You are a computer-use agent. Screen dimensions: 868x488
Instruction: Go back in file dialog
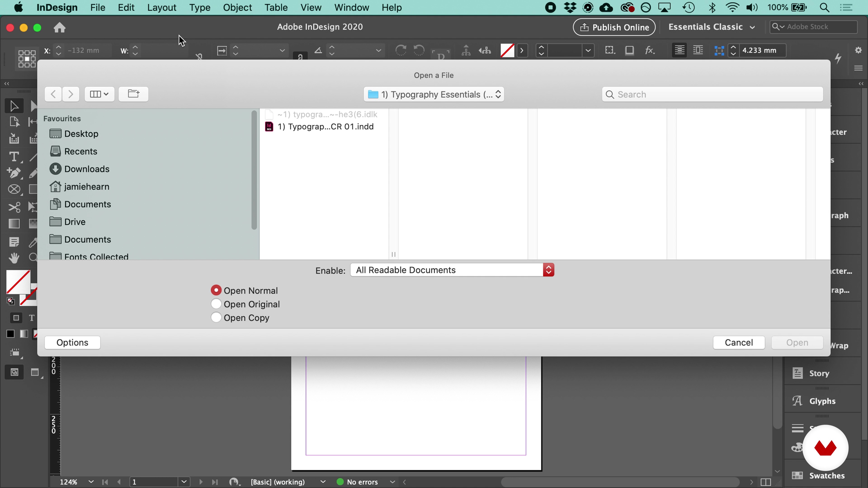point(53,94)
